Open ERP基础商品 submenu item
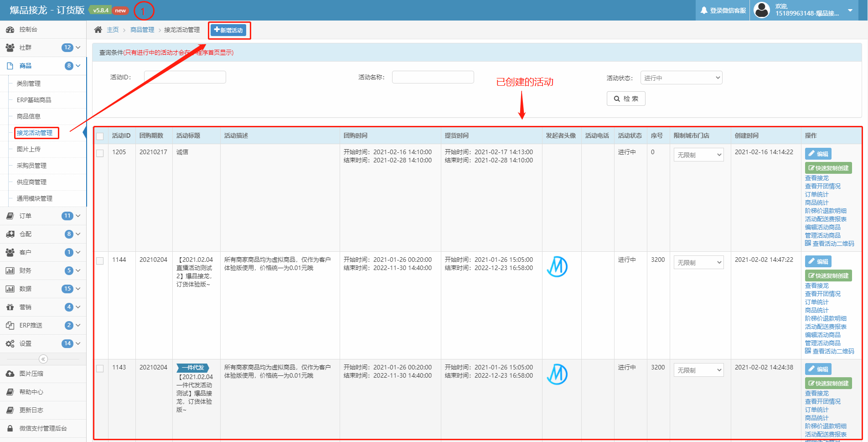 (34, 100)
